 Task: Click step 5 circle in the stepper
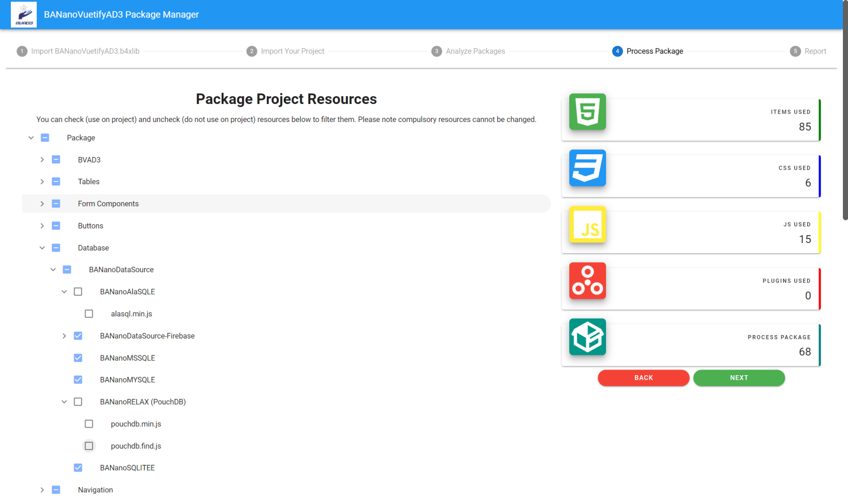[795, 51]
